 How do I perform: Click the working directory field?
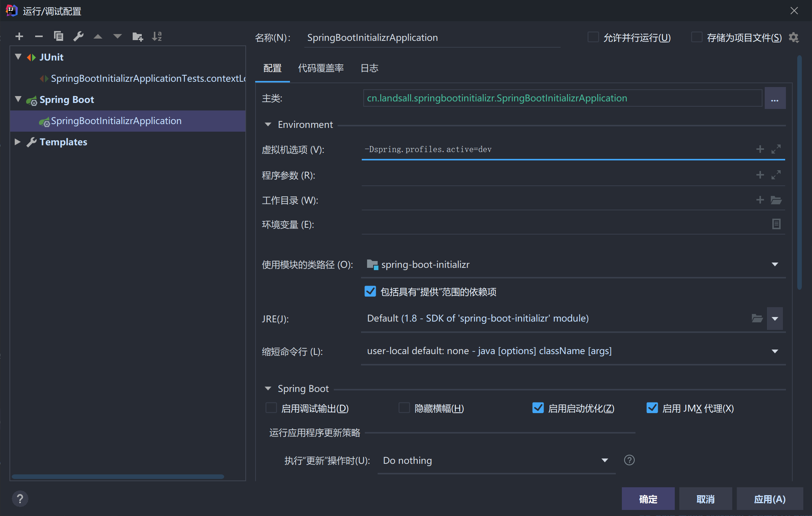(x=558, y=200)
